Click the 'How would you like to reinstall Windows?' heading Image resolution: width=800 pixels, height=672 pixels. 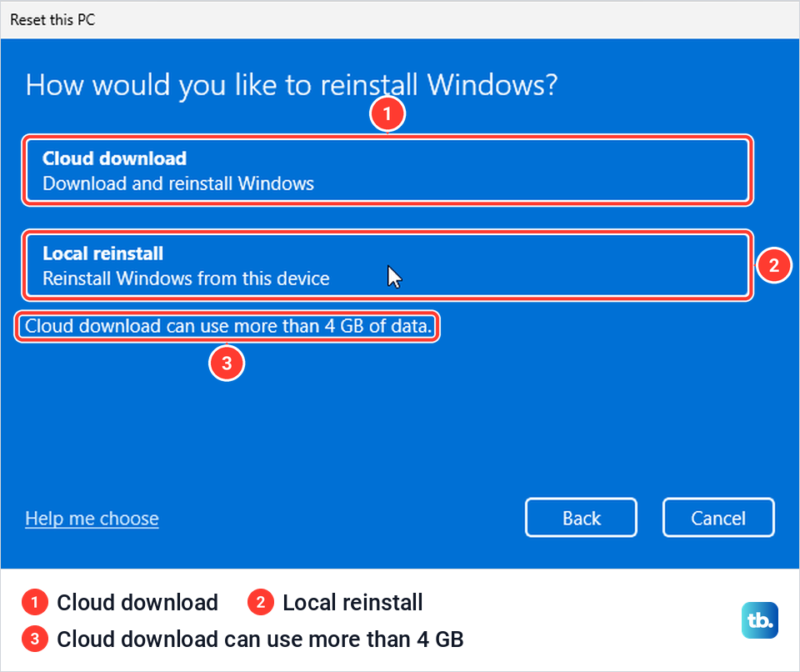[x=292, y=85]
